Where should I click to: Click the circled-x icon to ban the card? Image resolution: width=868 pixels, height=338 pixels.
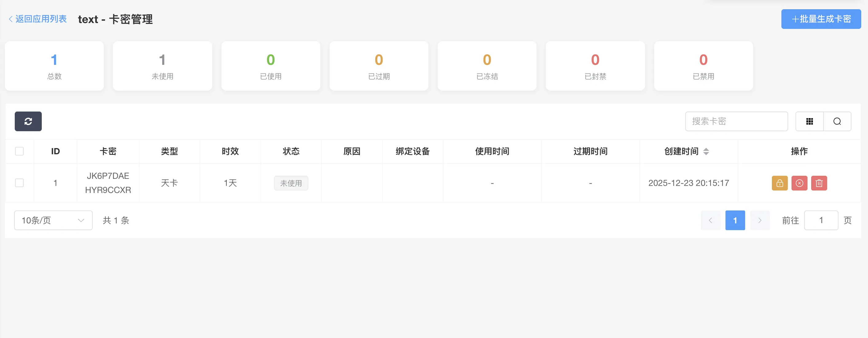click(x=799, y=183)
